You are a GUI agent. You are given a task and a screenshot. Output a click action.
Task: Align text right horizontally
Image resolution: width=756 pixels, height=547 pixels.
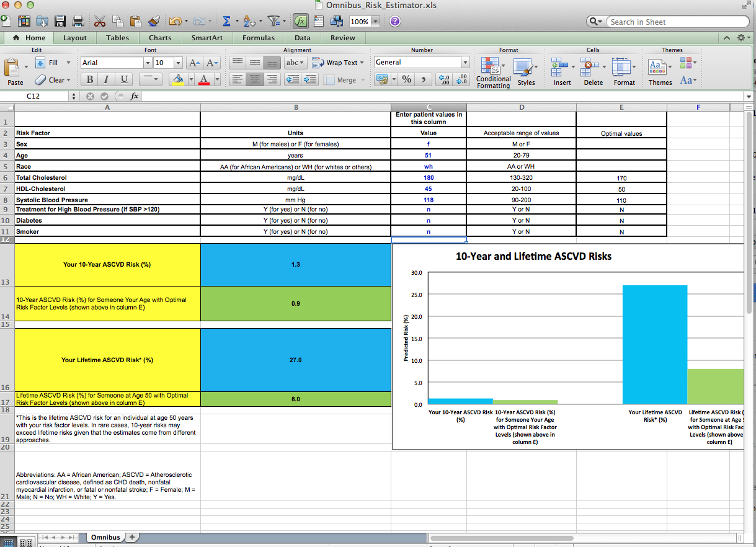pos(272,79)
